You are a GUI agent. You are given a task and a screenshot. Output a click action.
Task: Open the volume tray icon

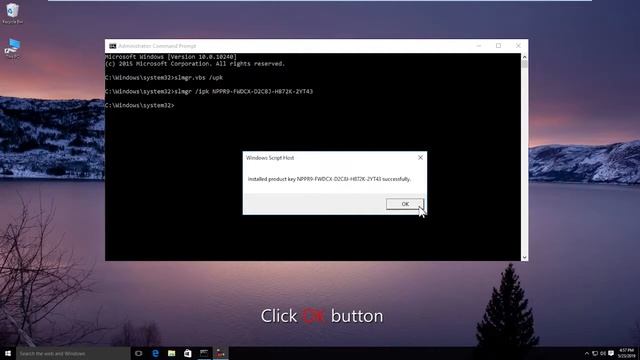[603, 353]
